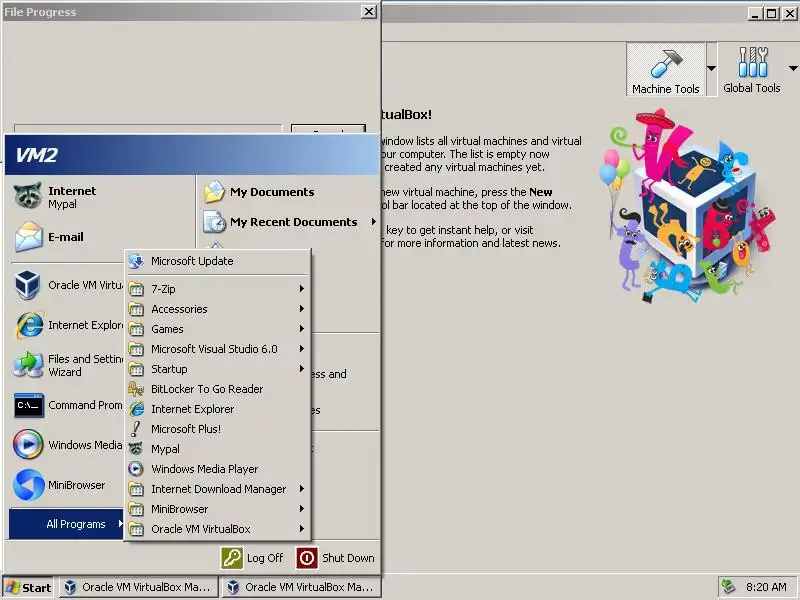
Task: Click the BitLocker To Go Reader keys icon
Action: [x=136, y=389]
